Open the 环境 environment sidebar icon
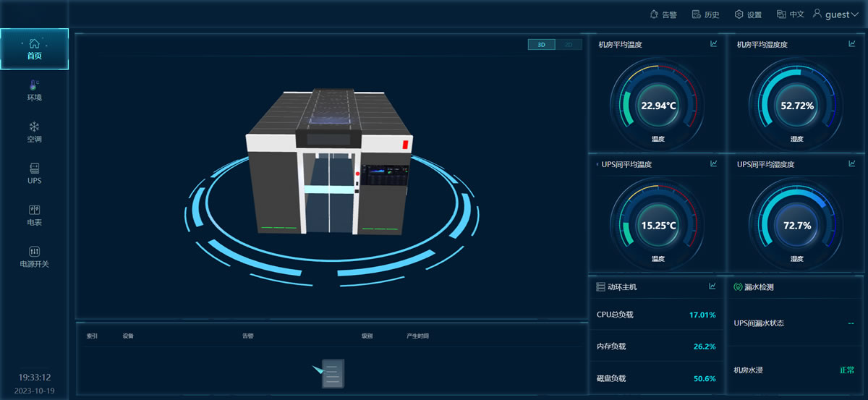The image size is (868, 400). (34, 85)
